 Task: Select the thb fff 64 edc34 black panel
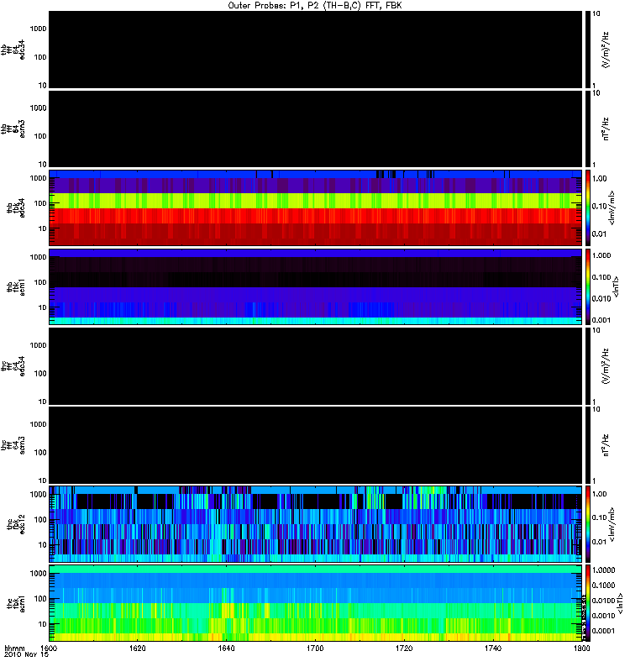(315, 50)
